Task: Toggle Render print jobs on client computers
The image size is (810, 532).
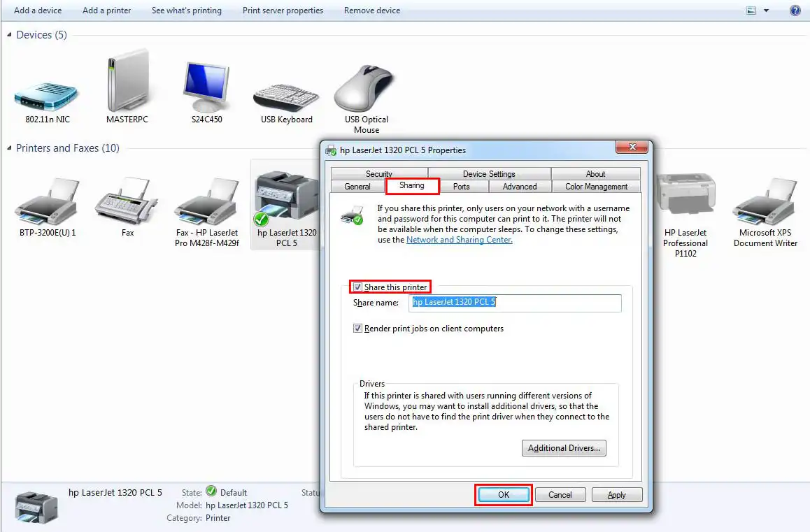Action: (358, 329)
